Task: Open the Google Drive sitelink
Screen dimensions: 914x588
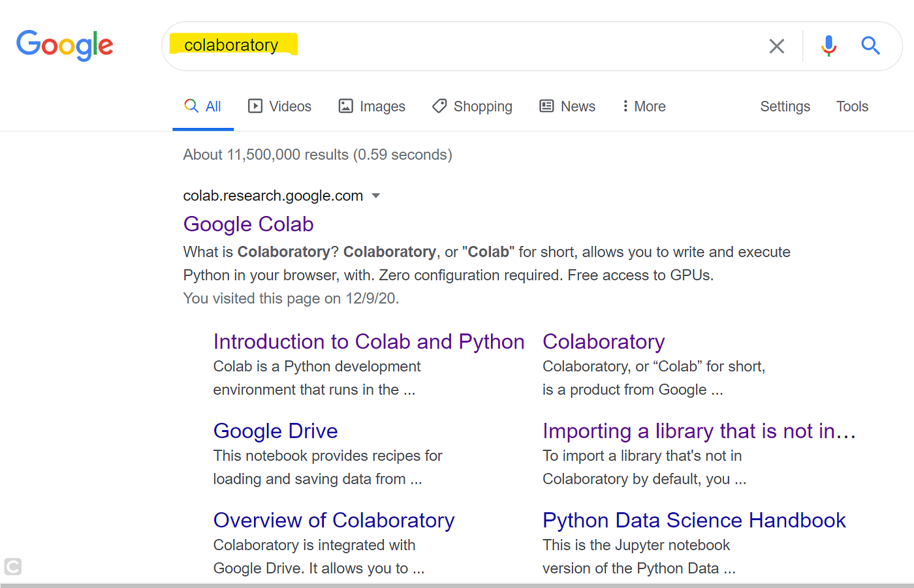Action: coord(276,431)
